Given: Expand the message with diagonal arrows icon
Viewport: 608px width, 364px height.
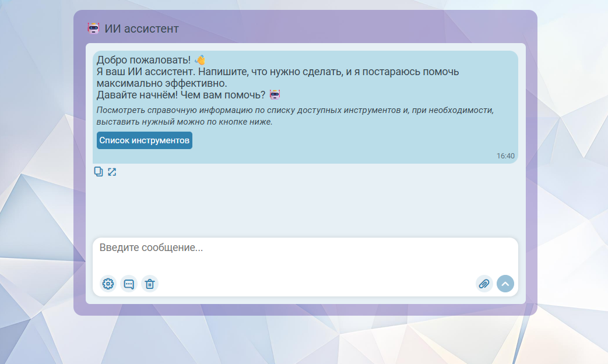Looking at the screenshot, I should click(x=112, y=172).
